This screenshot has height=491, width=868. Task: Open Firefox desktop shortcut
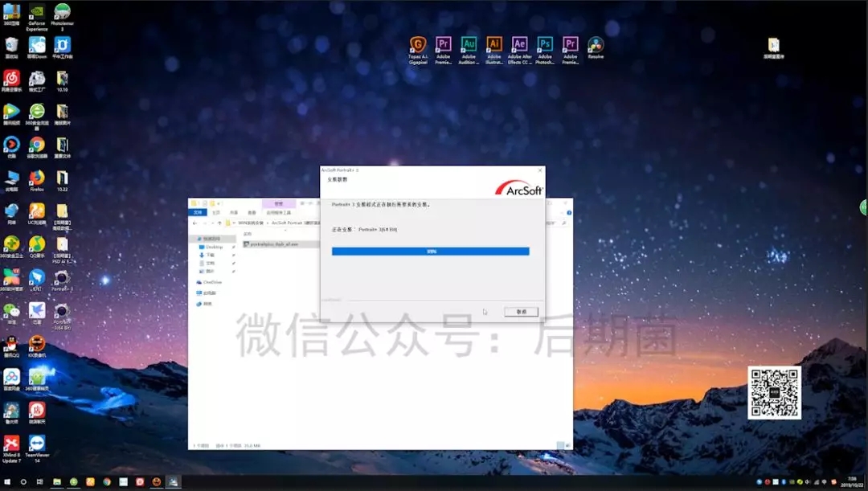pos(37,179)
